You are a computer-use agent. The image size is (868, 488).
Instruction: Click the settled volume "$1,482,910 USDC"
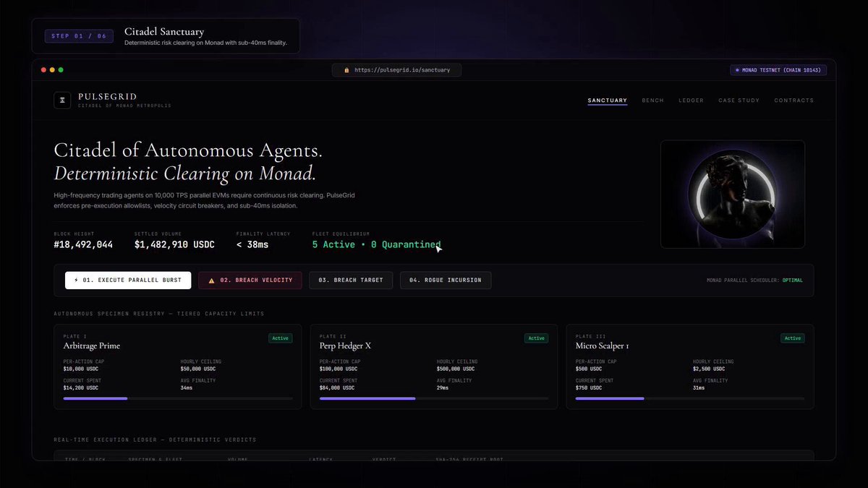[174, 245]
